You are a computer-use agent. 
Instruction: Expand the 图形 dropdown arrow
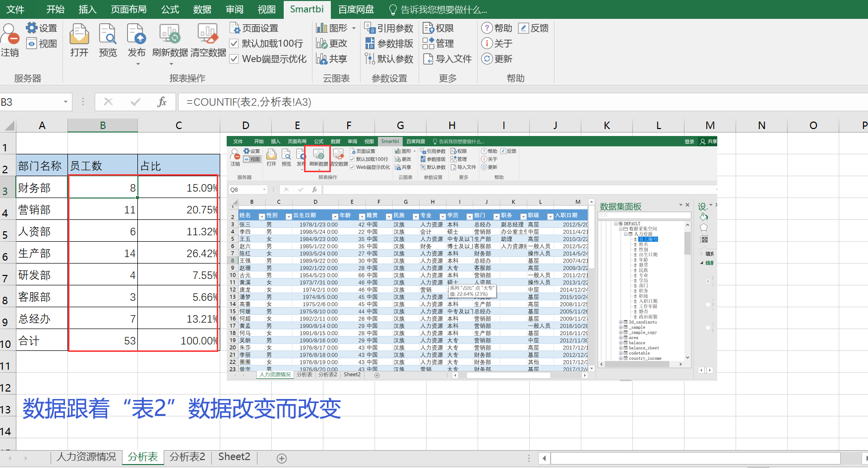coord(354,28)
